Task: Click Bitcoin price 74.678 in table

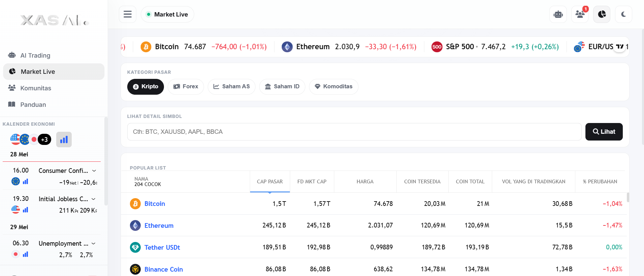Action: tap(383, 204)
